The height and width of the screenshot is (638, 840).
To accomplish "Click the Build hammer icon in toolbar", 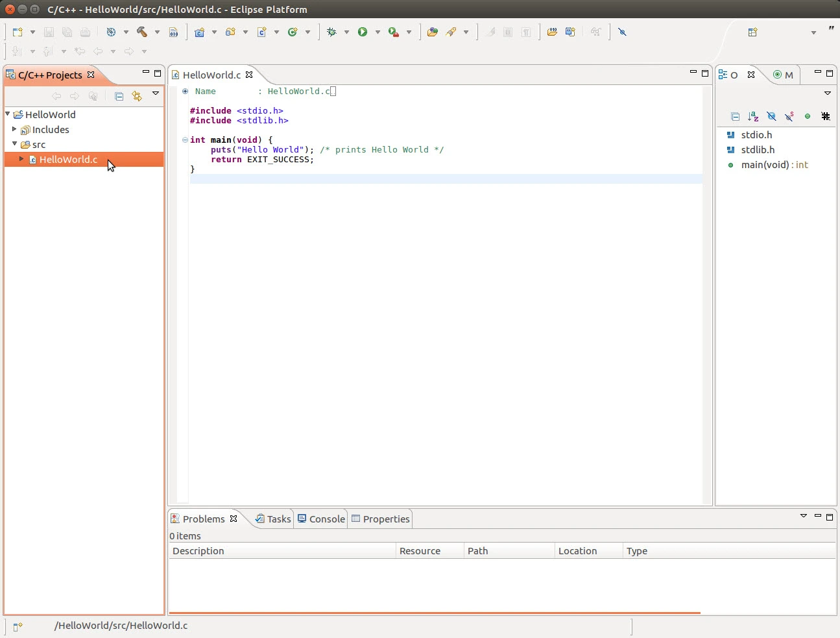I will click(x=142, y=32).
